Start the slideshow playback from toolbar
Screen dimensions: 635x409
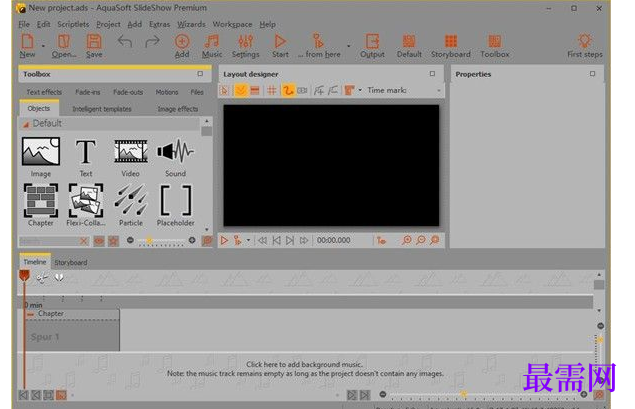(x=280, y=46)
